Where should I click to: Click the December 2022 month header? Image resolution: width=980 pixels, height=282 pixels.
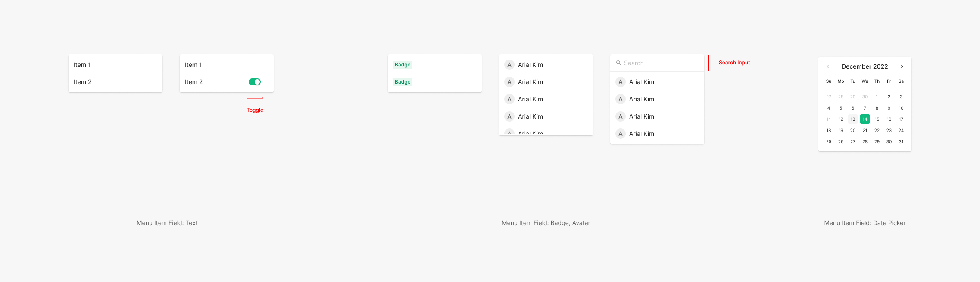click(x=865, y=66)
